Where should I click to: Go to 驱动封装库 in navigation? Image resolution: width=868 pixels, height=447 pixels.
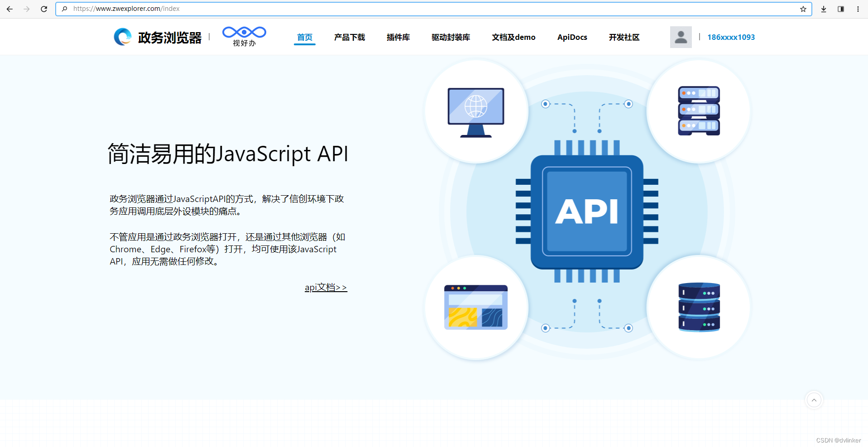(451, 37)
